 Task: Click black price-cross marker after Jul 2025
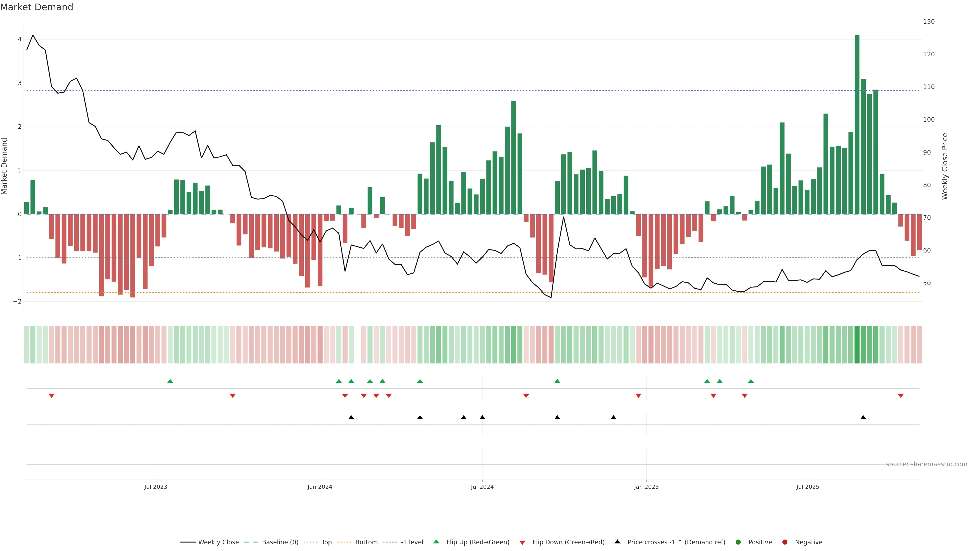pos(863,418)
